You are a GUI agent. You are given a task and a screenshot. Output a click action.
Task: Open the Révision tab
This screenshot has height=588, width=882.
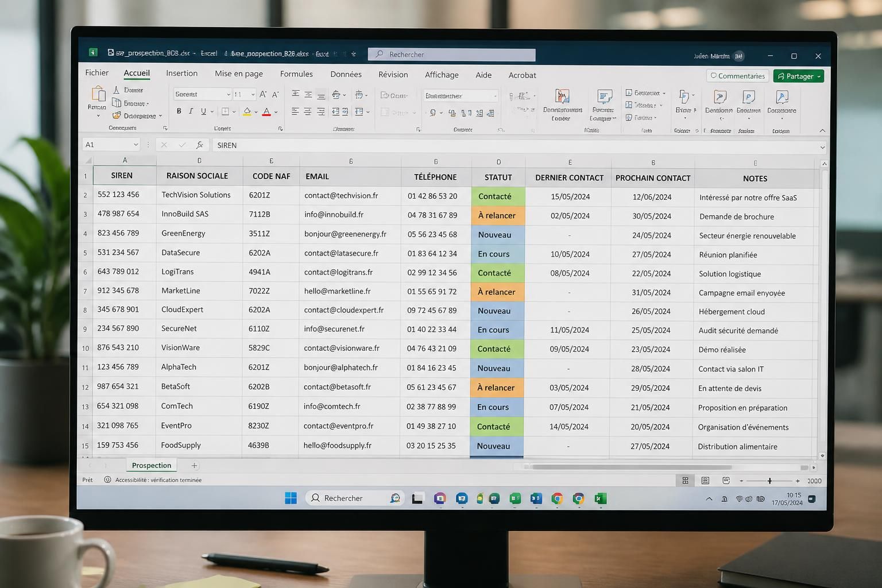coord(393,75)
